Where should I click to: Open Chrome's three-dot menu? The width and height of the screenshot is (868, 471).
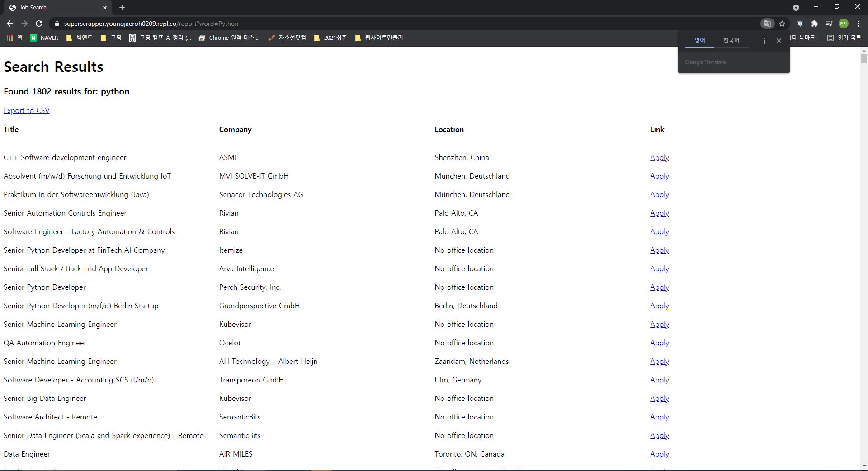click(x=858, y=24)
